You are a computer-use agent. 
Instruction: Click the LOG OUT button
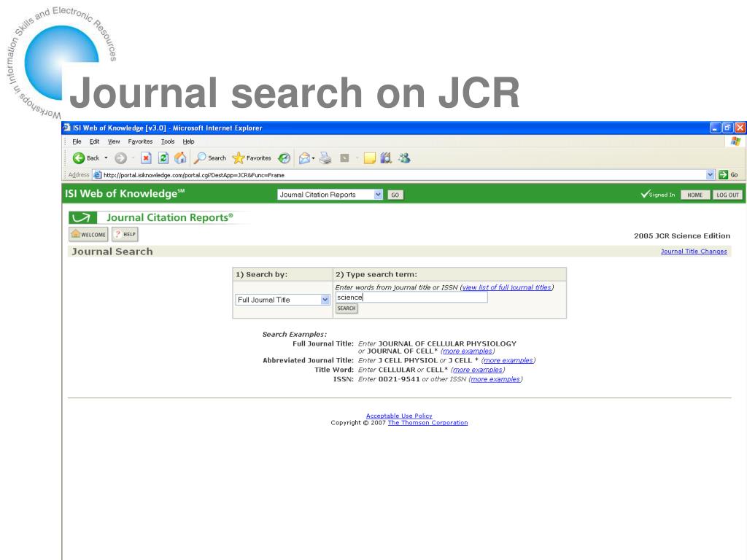pyautogui.click(x=727, y=195)
